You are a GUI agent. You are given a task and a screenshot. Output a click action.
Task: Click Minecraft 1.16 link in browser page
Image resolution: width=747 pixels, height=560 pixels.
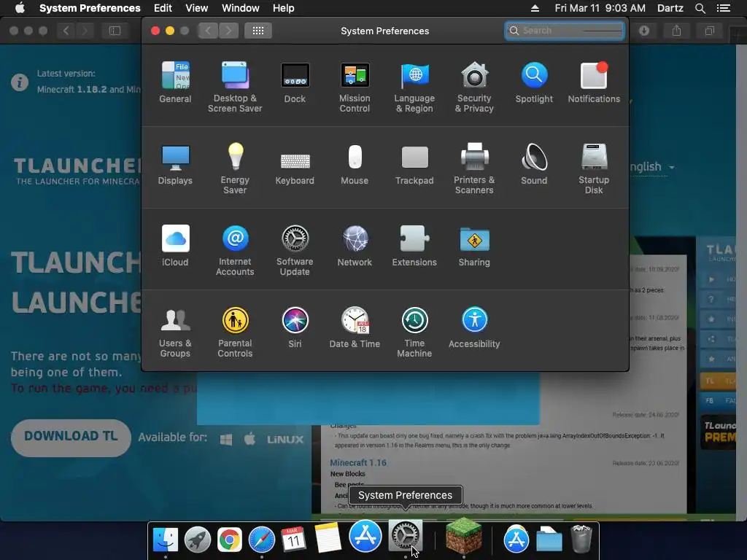(358, 462)
